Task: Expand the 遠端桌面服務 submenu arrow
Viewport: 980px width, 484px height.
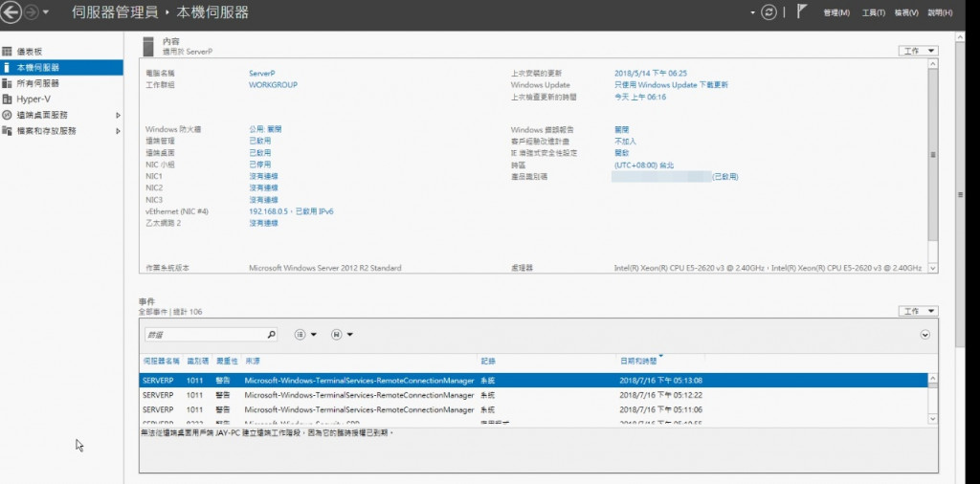Action: [118, 116]
